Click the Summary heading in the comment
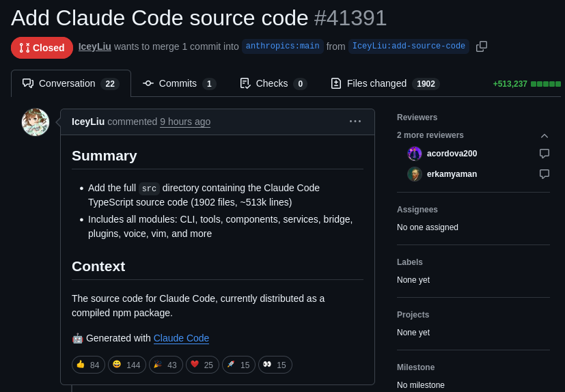The image size is (565, 392). [x=105, y=156]
